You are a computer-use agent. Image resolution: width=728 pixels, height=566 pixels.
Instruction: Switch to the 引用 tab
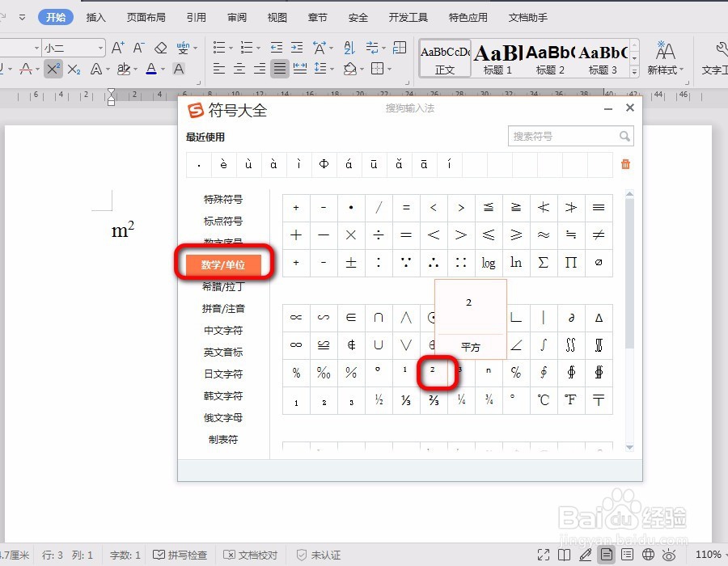197,17
